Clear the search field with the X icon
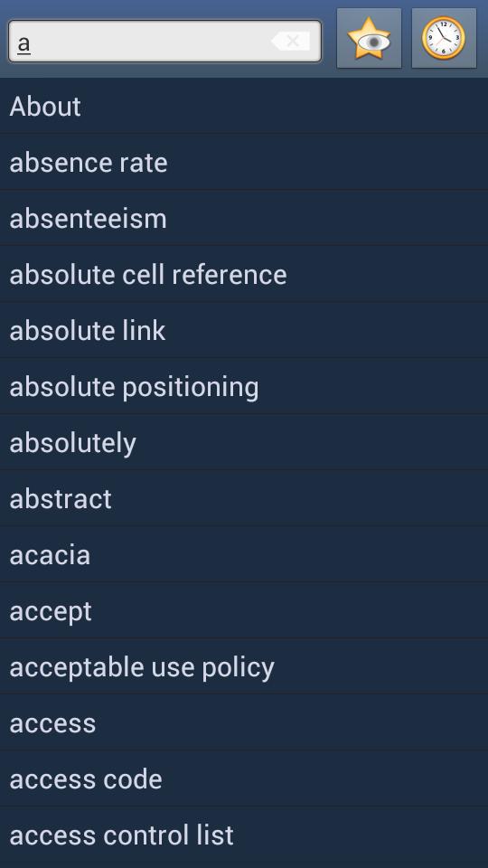The height and width of the screenshot is (868, 488). tap(291, 41)
